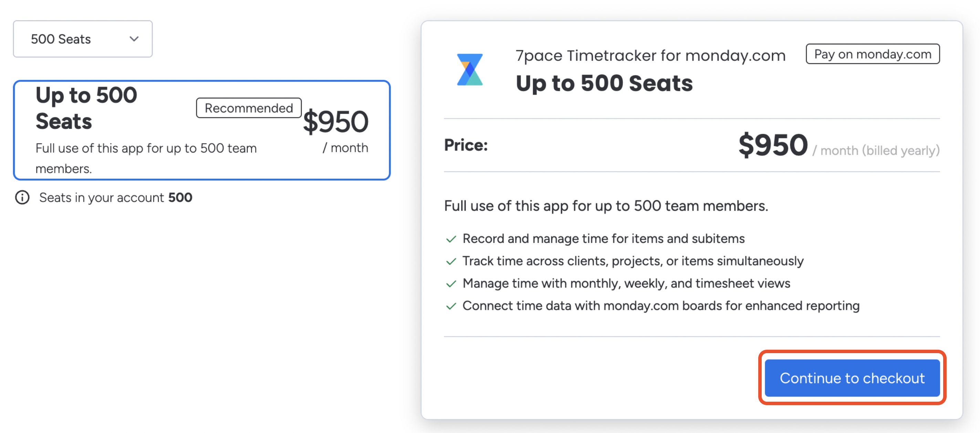Click 7pace Timetracker for monday.com title
This screenshot has width=980, height=433.
[650, 55]
